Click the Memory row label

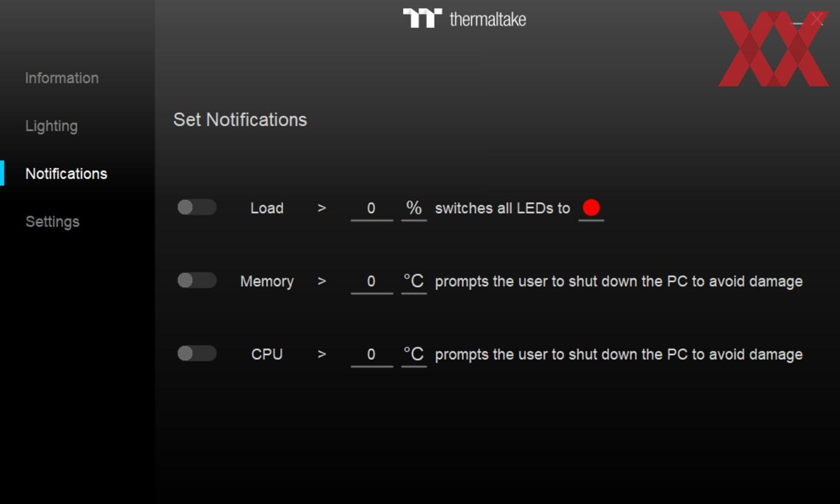pos(267,282)
